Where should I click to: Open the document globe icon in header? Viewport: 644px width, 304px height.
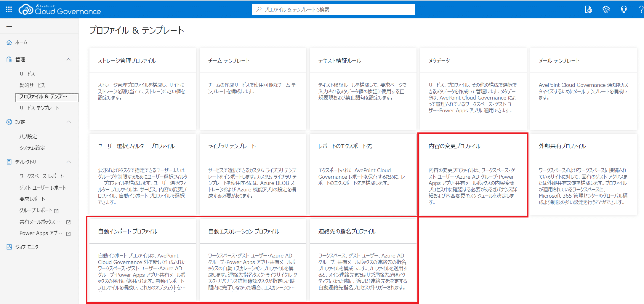(x=588, y=9)
